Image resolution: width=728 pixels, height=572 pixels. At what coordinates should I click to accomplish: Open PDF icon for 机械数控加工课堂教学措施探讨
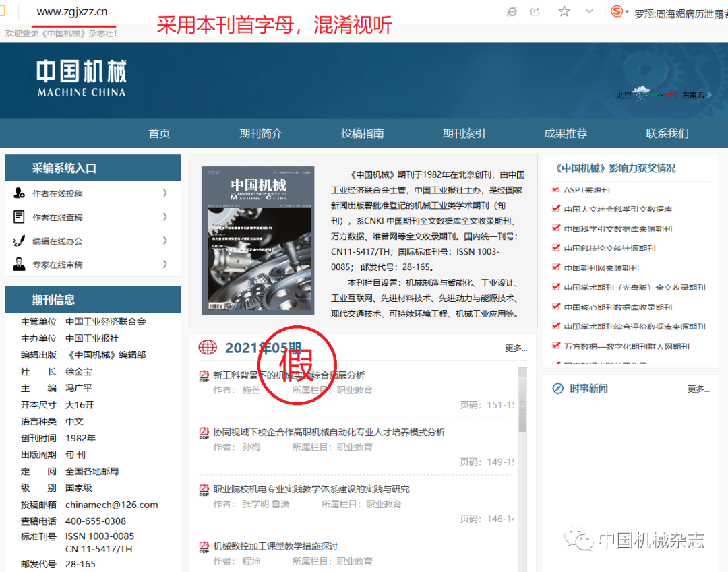pos(204,547)
